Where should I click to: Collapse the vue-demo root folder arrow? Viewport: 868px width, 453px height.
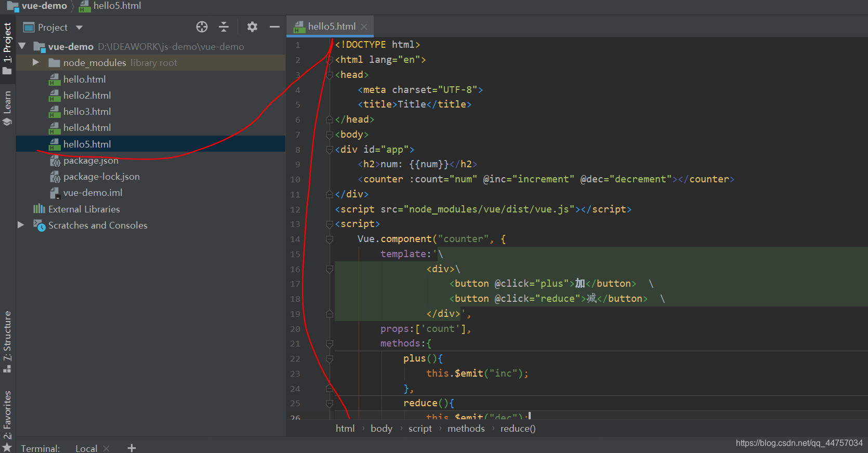tap(22, 46)
